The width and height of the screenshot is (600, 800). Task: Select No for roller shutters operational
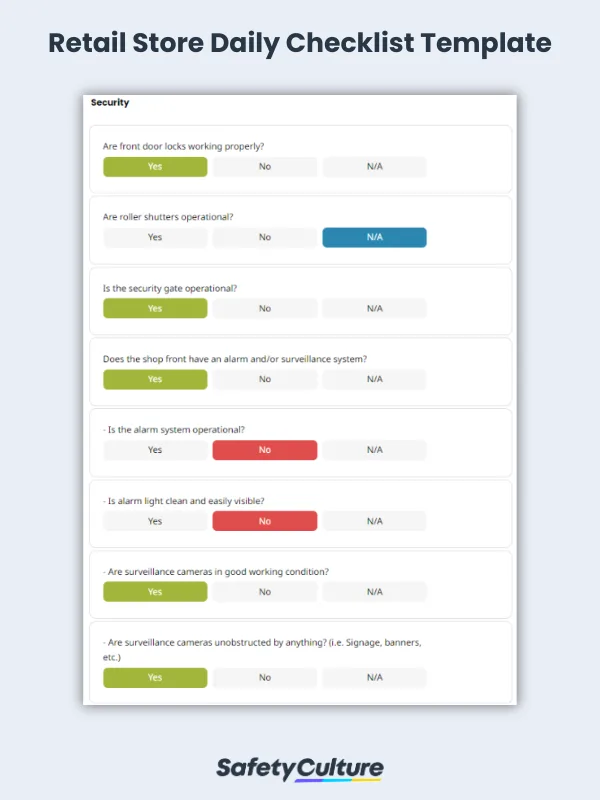click(x=264, y=237)
